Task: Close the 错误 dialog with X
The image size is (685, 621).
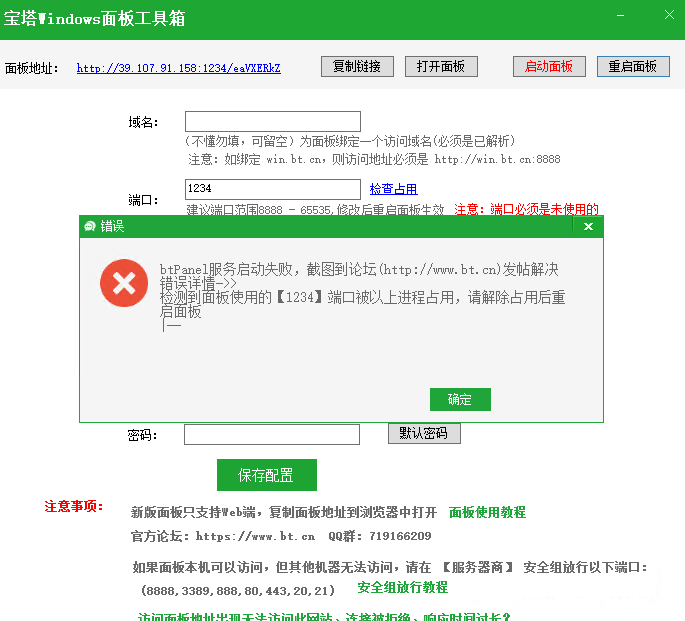Action: [588, 226]
